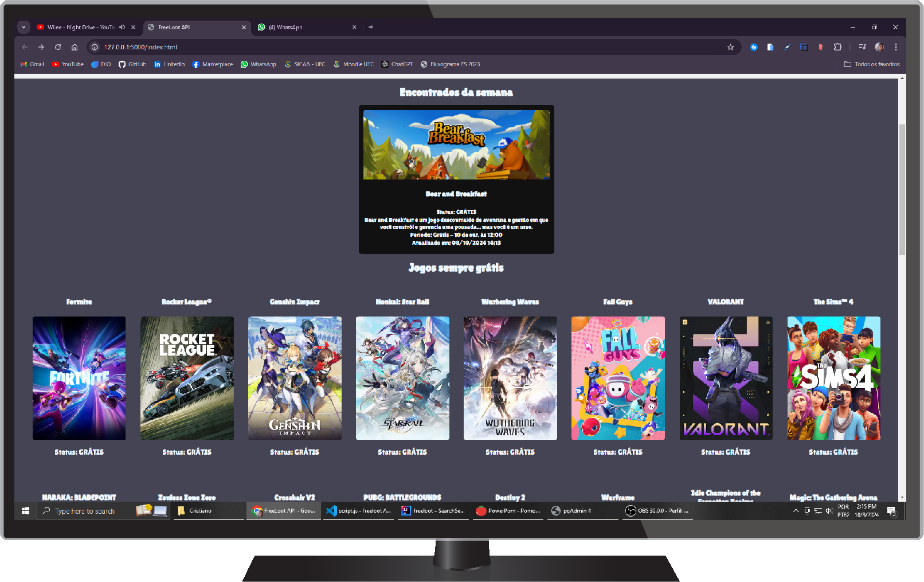
Task: Open the Chrome profile avatar
Action: (879, 47)
